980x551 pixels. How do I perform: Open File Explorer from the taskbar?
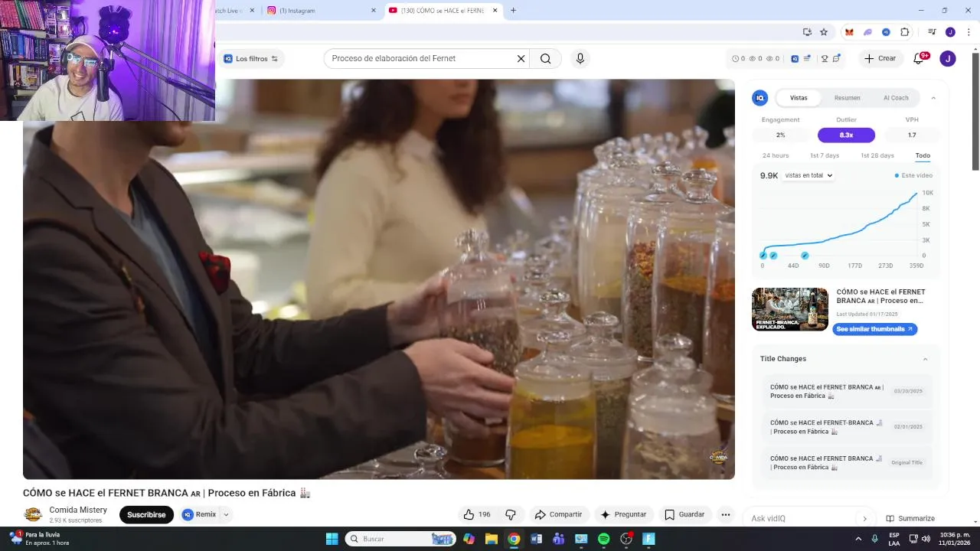(x=492, y=539)
